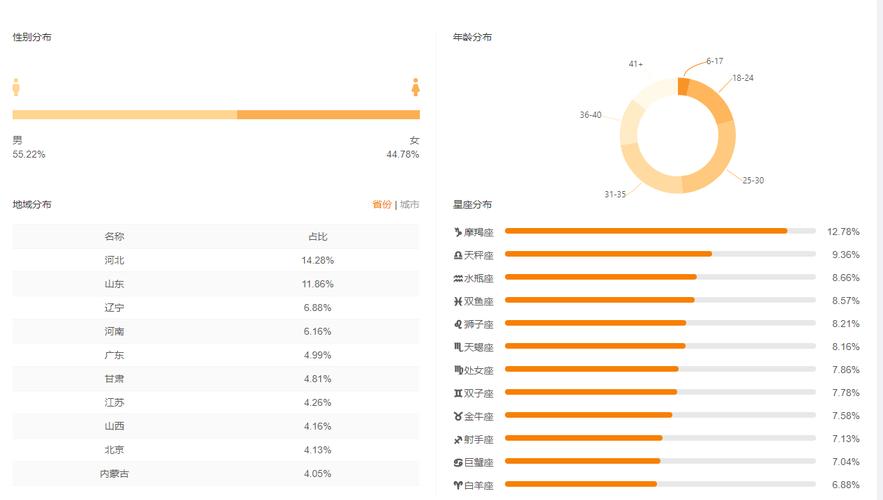Screen dimensions: 883x500
Task: Click the Libra symbol beside 天秤座
Action: [458, 255]
